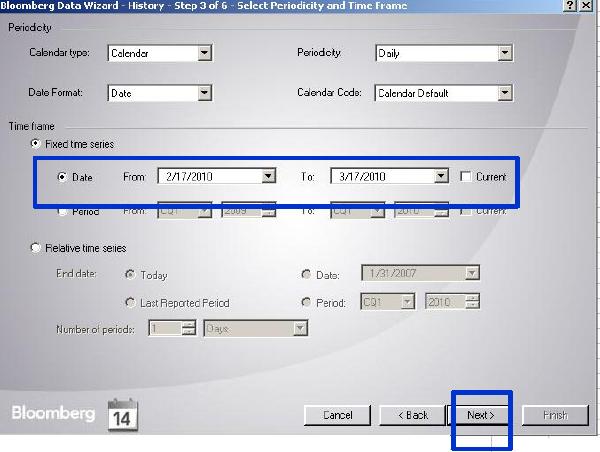Select the Last Reported Period radio
Screen dimensions: 600x452
[x=130, y=303]
